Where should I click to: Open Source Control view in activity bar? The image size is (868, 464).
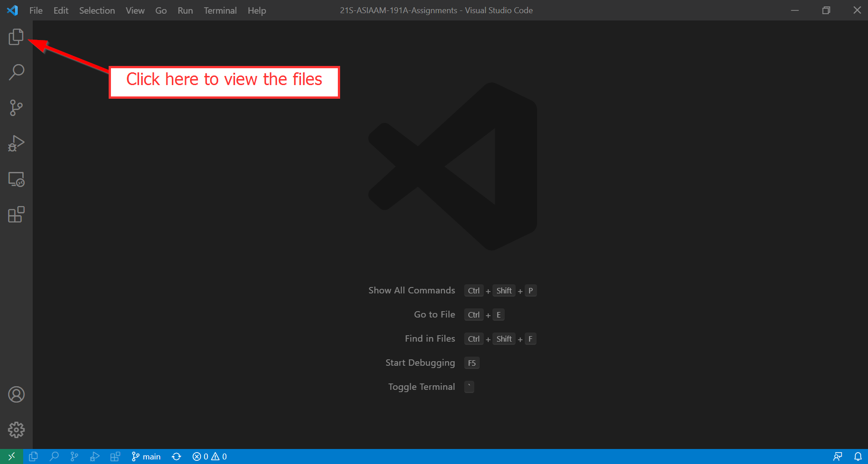coord(16,108)
